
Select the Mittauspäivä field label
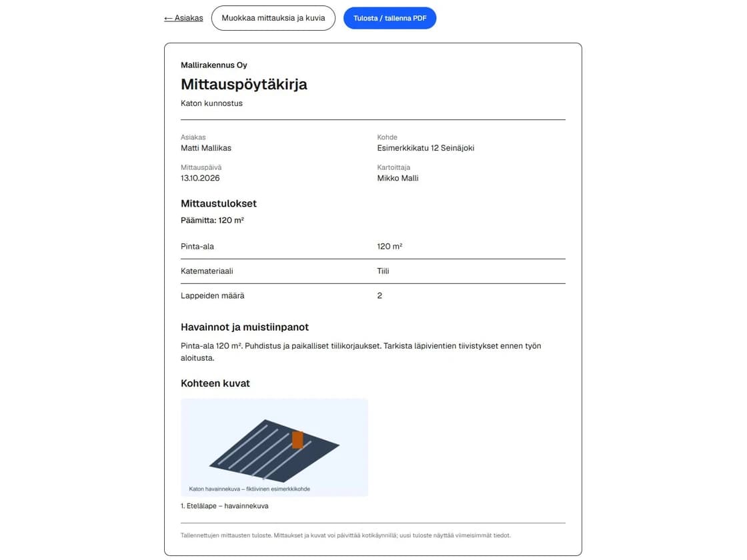pos(201,167)
